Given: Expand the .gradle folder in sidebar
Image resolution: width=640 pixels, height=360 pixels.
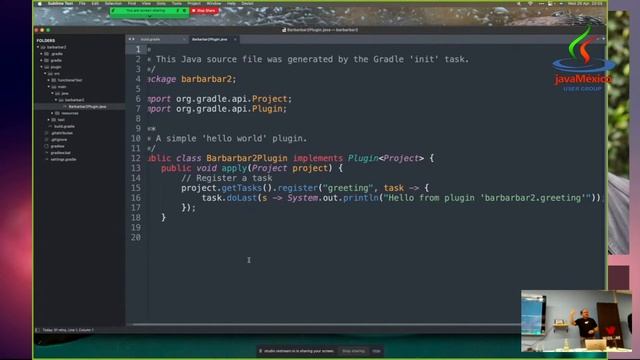Looking at the screenshot, I should point(42,54).
